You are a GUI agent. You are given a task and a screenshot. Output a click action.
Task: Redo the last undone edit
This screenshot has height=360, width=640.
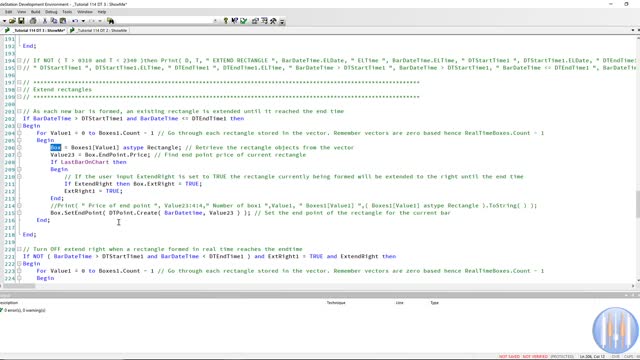click(x=91, y=20)
